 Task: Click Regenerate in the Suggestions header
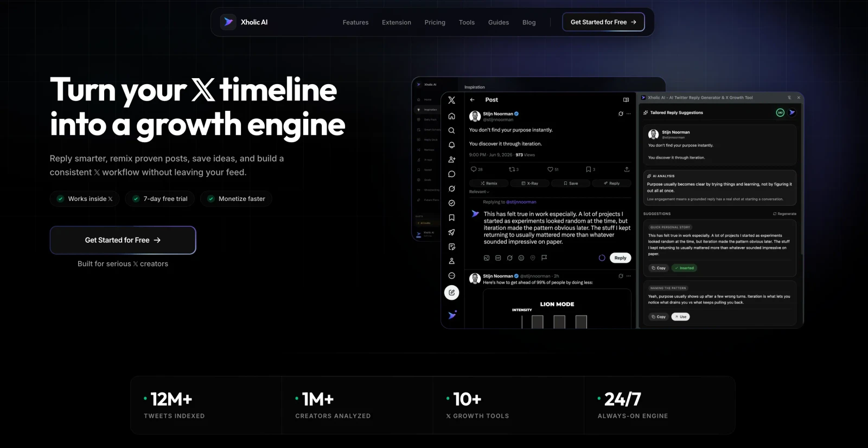(784, 214)
